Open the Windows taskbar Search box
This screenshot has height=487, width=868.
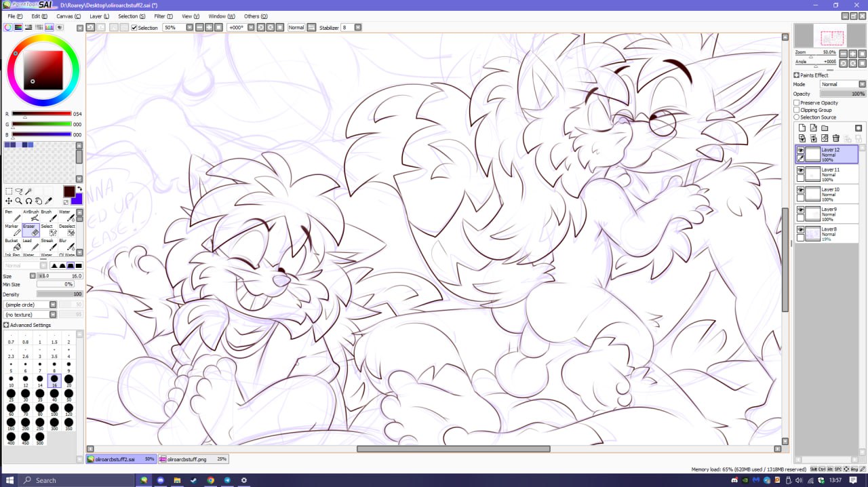[x=75, y=480]
